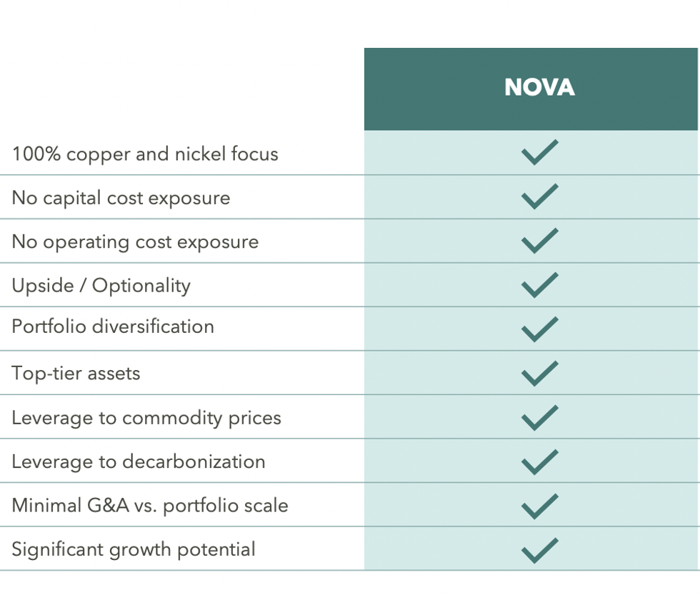Click the NOVA column header

[x=539, y=88]
